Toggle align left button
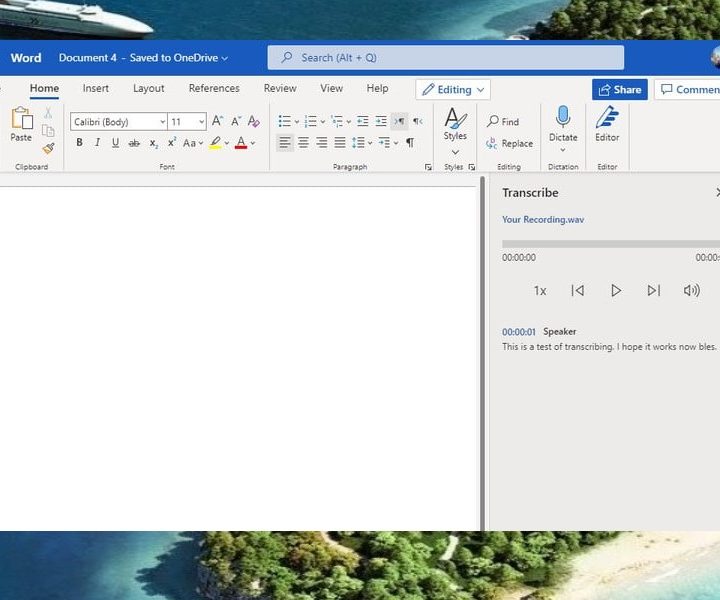Image resolution: width=720 pixels, height=600 pixels. (x=285, y=143)
